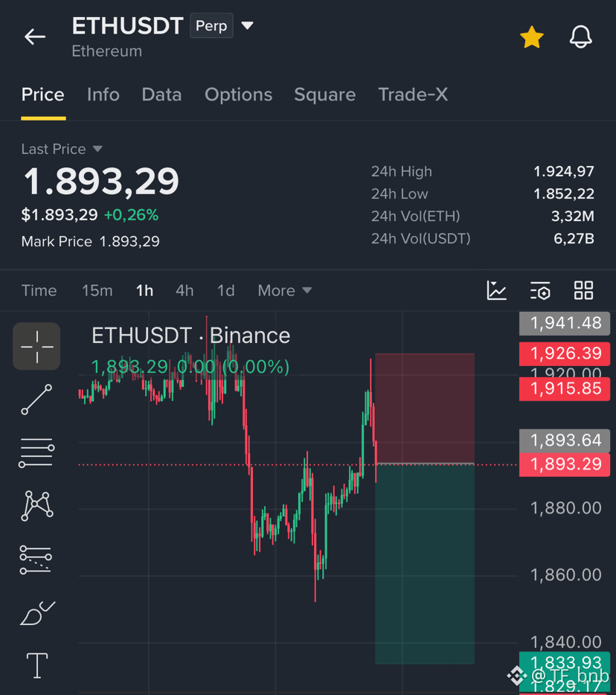Click the large last price 1.893,29
The height and width of the screenshot is (695, 616).
pyautogui.click(x=101, y=181)
